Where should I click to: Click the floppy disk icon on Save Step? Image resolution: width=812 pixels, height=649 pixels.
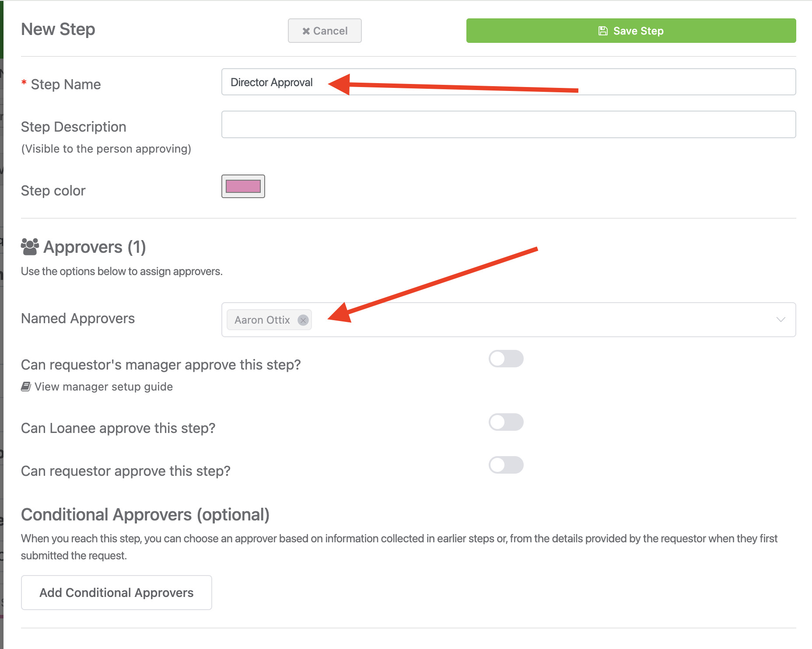[x=603, y=31]
